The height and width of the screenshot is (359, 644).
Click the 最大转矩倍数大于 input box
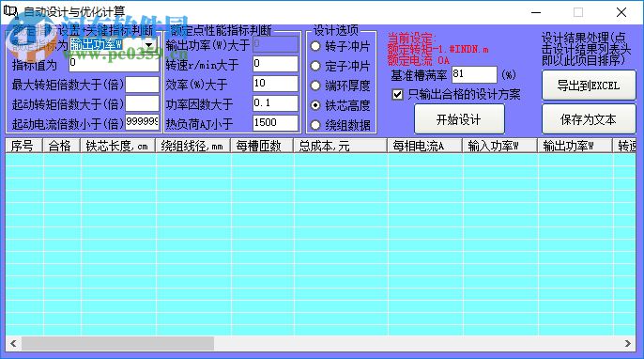(142, 85)
